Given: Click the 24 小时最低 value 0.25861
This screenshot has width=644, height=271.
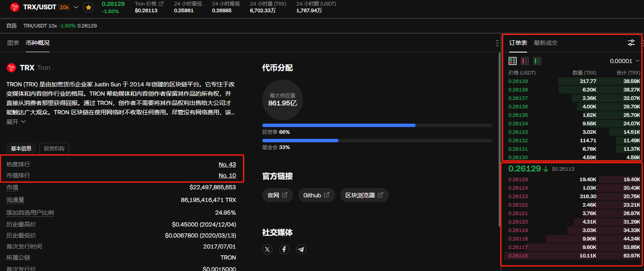Looking at the screenshot, I should [x=184, y=11].
